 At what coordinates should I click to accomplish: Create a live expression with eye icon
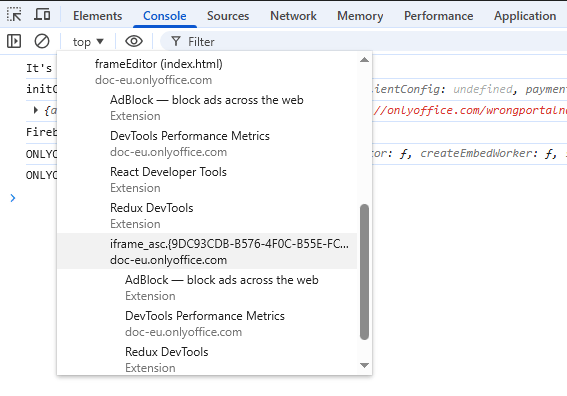coord(134,41)
